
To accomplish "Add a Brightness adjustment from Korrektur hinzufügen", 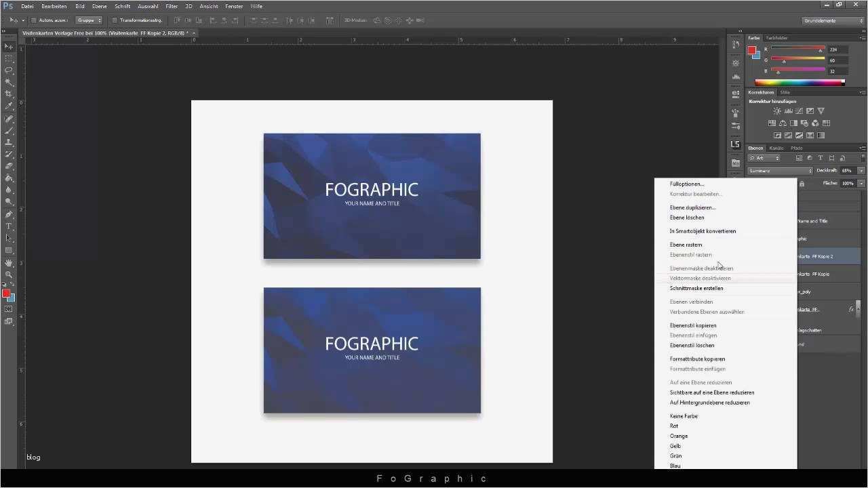I will (x=777, y=110).
